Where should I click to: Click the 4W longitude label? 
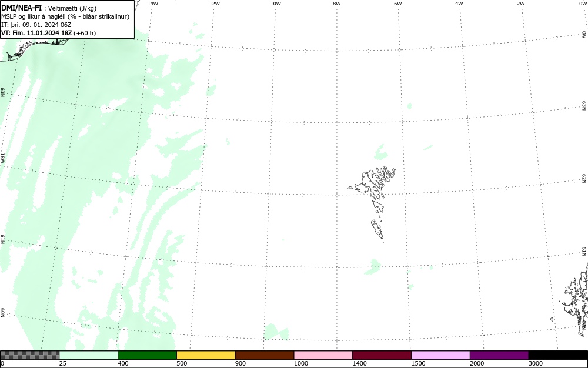point(459,4)
